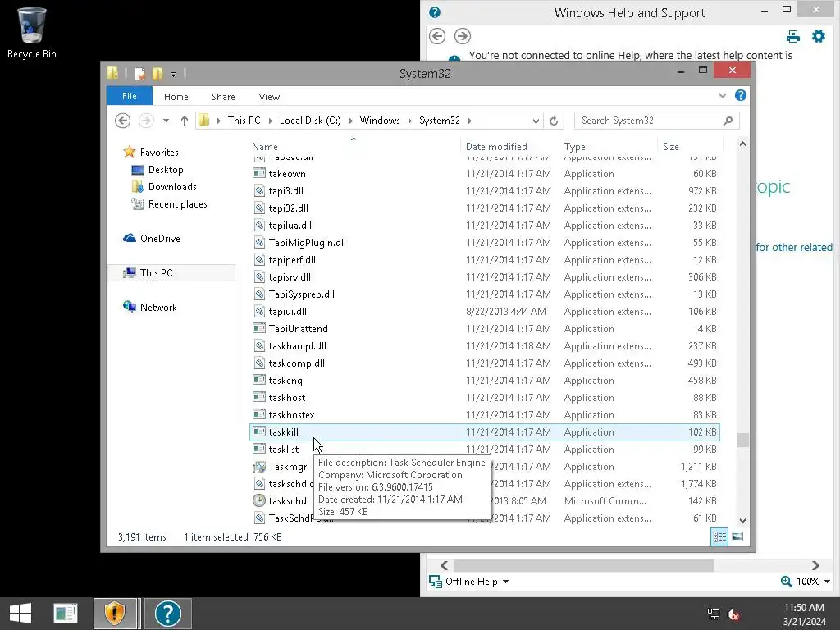Image resolution: width=840 pixels, height=630 pixels.
Task: Click Print icon in Help and Support
Action: tap(793, 36)
